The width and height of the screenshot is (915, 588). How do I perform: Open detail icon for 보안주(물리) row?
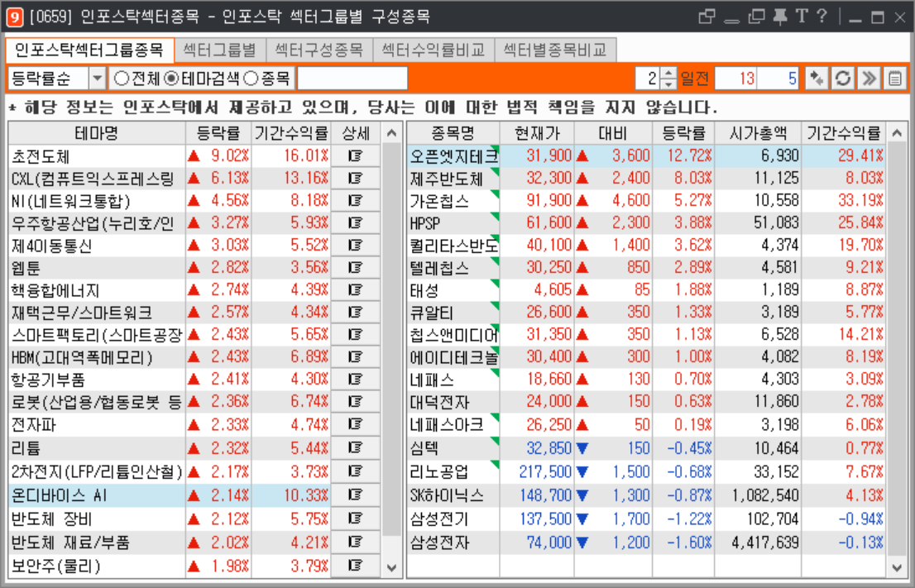point(355,565)
